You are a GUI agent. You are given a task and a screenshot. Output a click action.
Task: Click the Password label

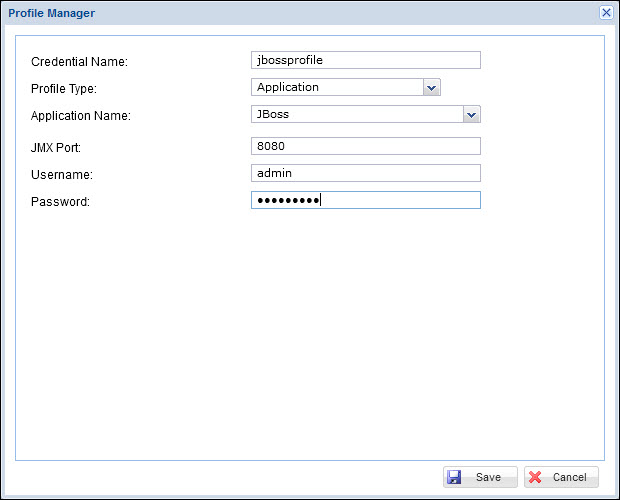pos(61,202)
